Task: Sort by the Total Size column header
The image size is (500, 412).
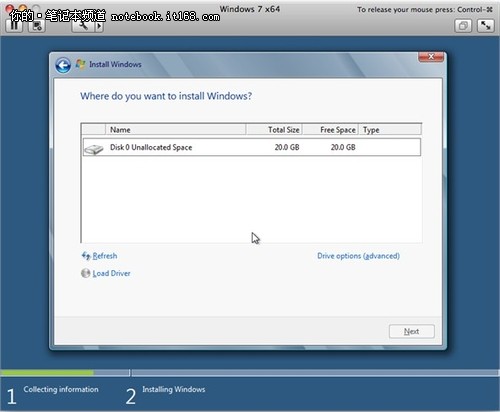Action: coord(274,130)
